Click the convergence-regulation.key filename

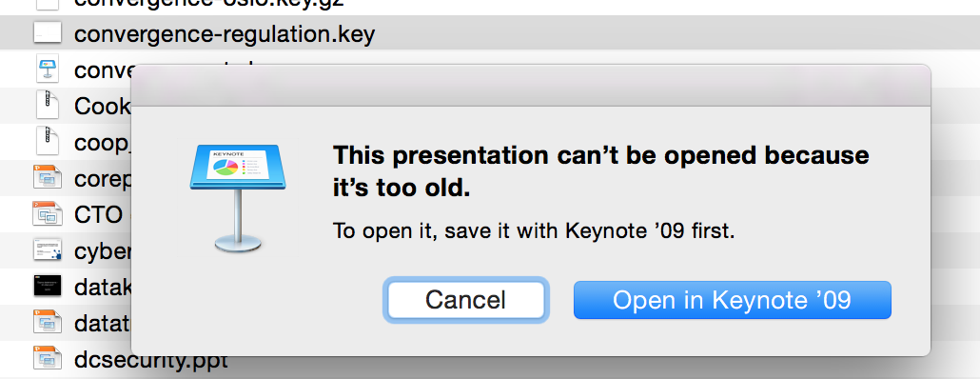pos(225,33)
